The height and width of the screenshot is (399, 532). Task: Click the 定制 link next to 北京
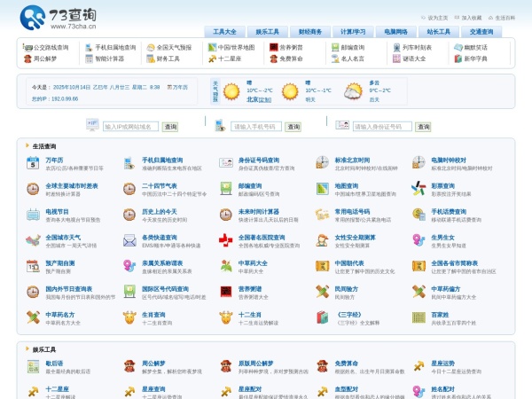pyautogui.click(x=265, y=99)
